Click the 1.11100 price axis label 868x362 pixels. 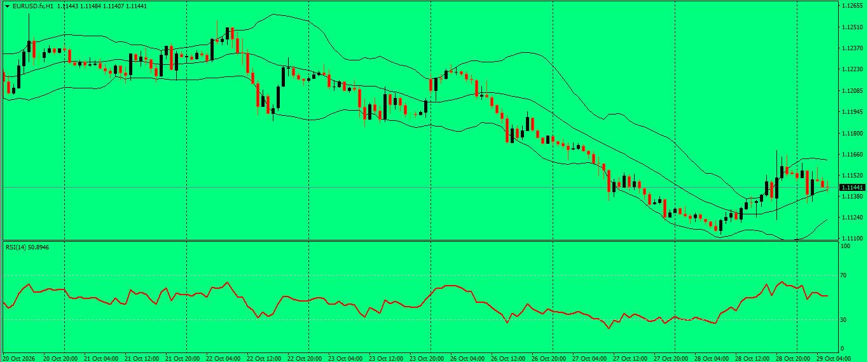[x=851, y=238]
